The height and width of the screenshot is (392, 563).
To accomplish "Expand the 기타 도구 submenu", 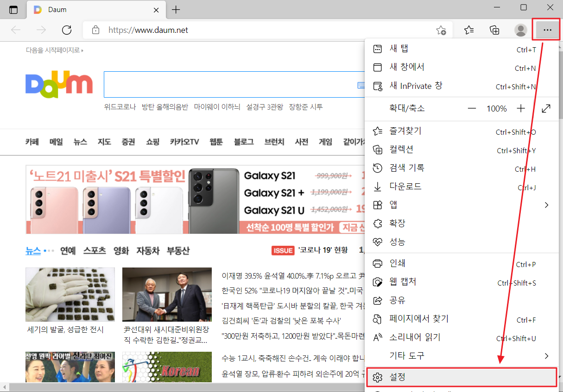I will tap(461, 356).
